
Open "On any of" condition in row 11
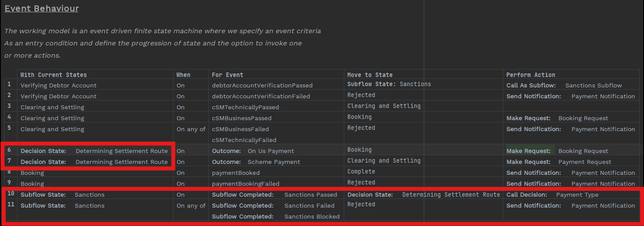pyautogui.click(x=191, y=205)
